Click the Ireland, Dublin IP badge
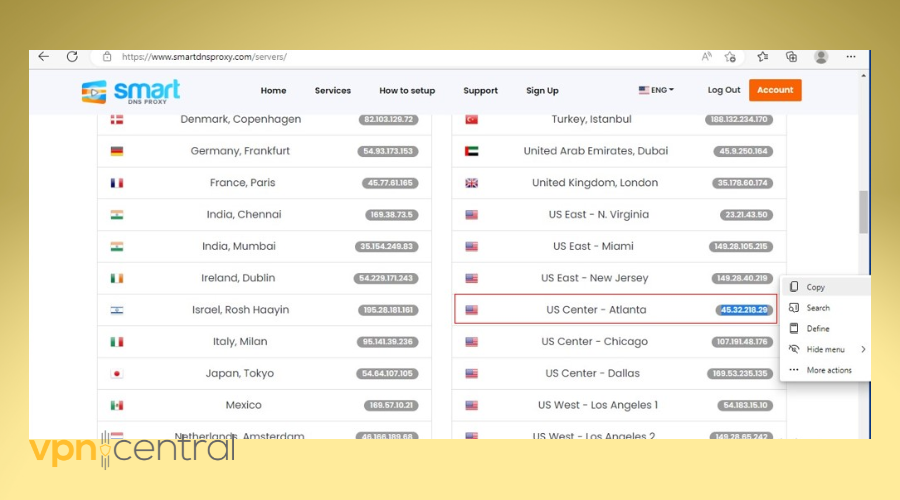Image resolution: width=900 pixels, height=500 pixels. (x=386, y=278)
